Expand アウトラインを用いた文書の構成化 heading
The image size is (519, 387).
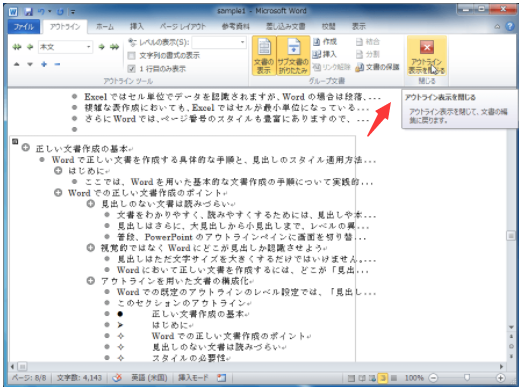click(x=91, y=281)
